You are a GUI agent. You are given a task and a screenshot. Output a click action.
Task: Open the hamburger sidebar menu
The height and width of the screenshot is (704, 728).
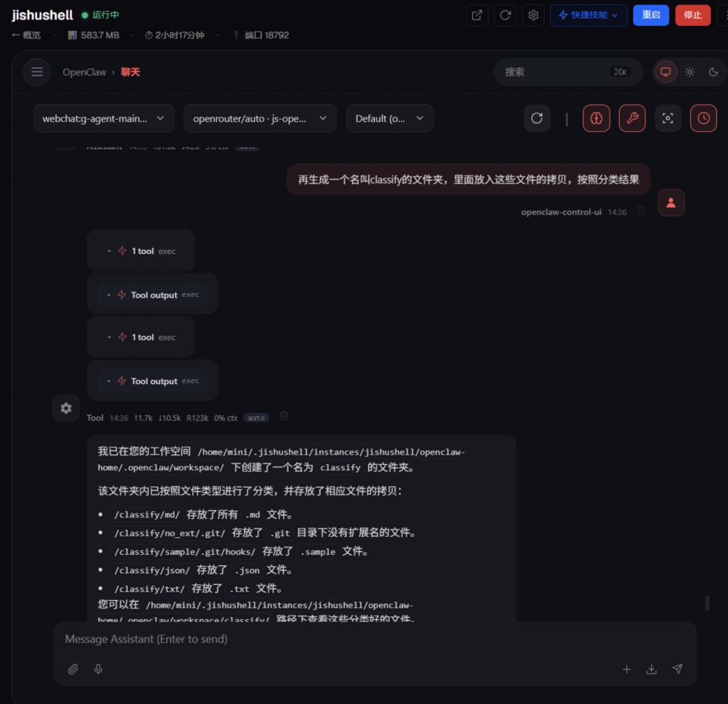(36, 72)
